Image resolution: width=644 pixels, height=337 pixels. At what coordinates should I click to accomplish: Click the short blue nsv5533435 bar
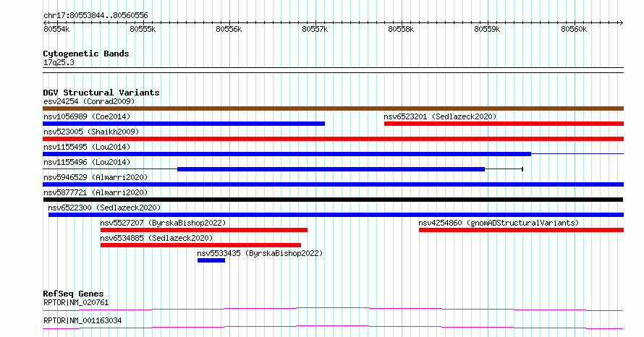[x=211, y=260]
